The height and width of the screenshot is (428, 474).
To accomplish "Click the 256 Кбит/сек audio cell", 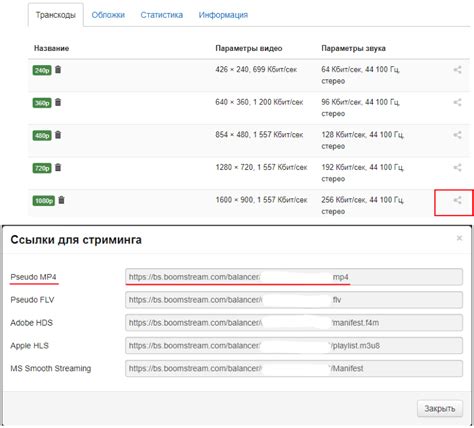I will click(363, 206).
